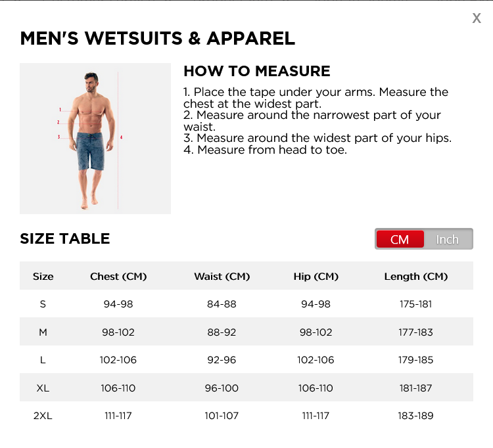Switch size units to Inch
This screenshot has height=448, width=493.
point(448,239)
